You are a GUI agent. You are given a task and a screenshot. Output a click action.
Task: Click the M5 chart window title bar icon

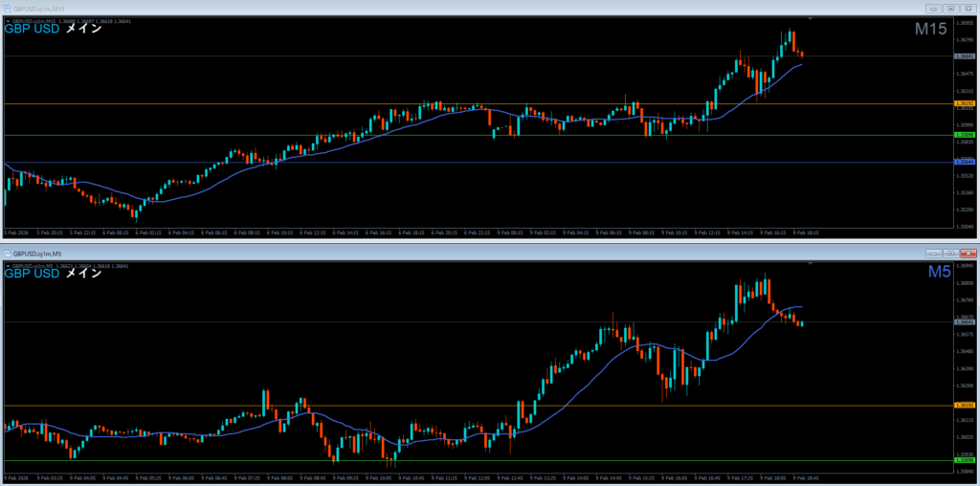tap(7, 253)
